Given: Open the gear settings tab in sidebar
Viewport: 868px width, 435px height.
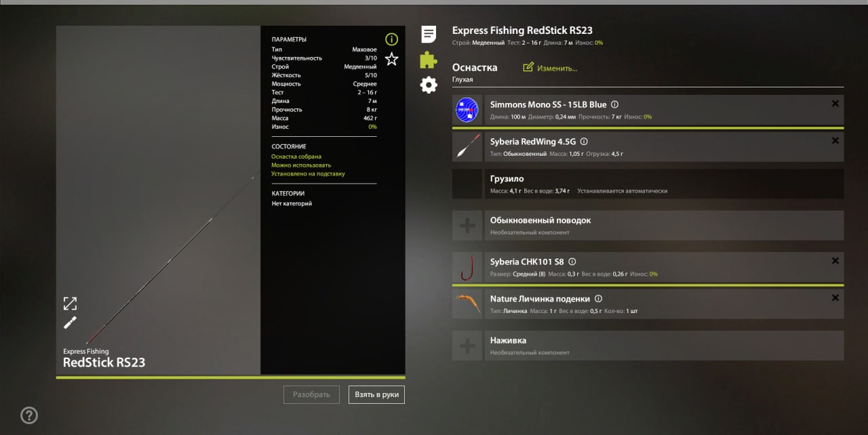Looking at the screenshot, I should (x=428, y=85).
